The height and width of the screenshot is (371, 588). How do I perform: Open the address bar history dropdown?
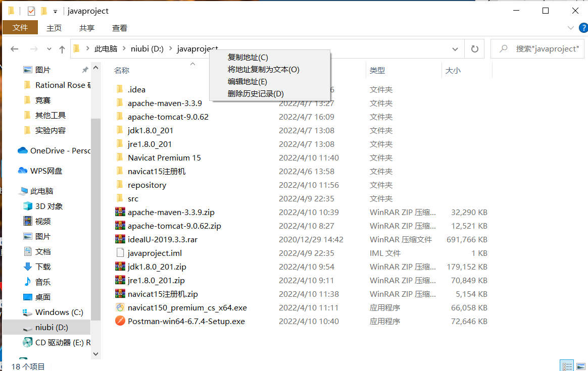click(455, 49)
